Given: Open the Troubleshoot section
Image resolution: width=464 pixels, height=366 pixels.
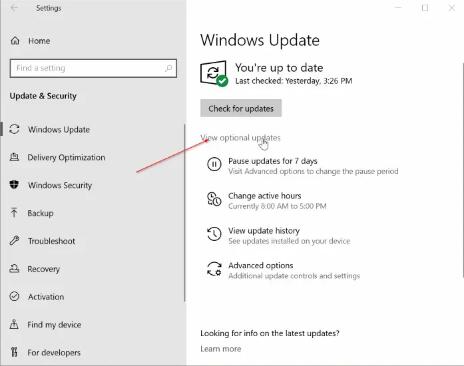Looking at the screenshot, I should [51, 241].
